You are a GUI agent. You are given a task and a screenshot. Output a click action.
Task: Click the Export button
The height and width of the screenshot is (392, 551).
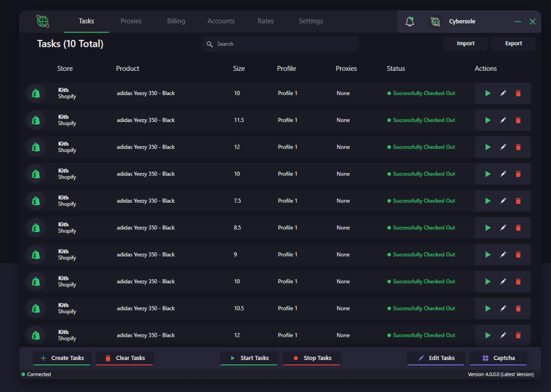tap(514, 43)
